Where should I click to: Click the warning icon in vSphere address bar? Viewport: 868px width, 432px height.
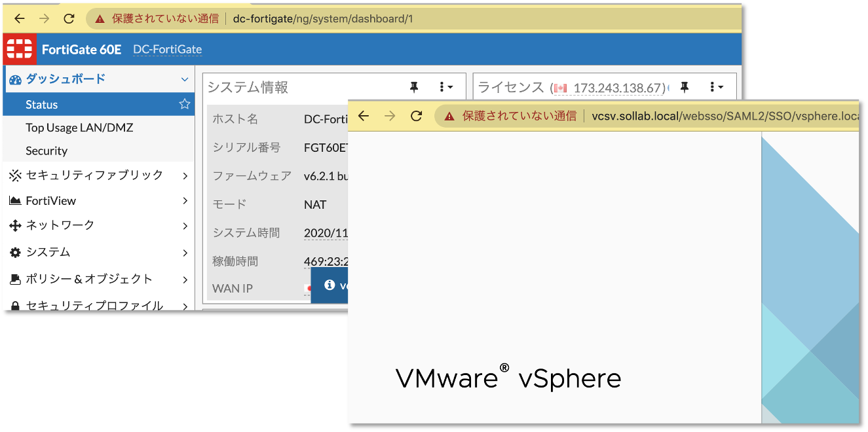point(449,117)
